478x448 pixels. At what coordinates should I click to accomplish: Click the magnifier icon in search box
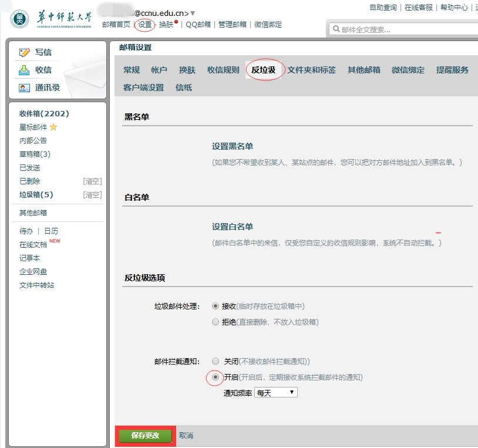[x=336, y=29]
